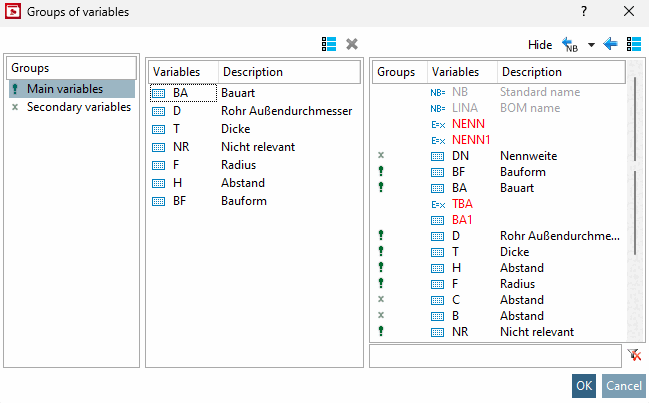Select the red NENN variable
Image resolution: width=649 pixels, height=403 pixels.
click(468, 124)
